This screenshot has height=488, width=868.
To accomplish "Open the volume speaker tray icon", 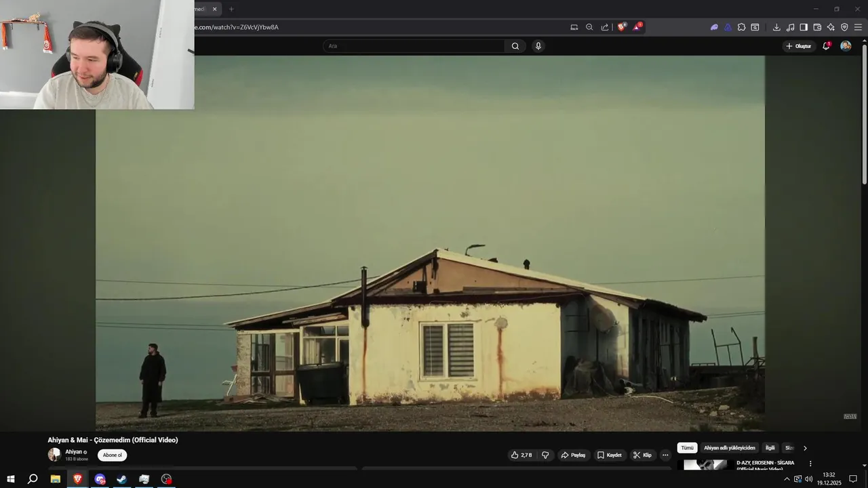I will (x=808, y=479).
